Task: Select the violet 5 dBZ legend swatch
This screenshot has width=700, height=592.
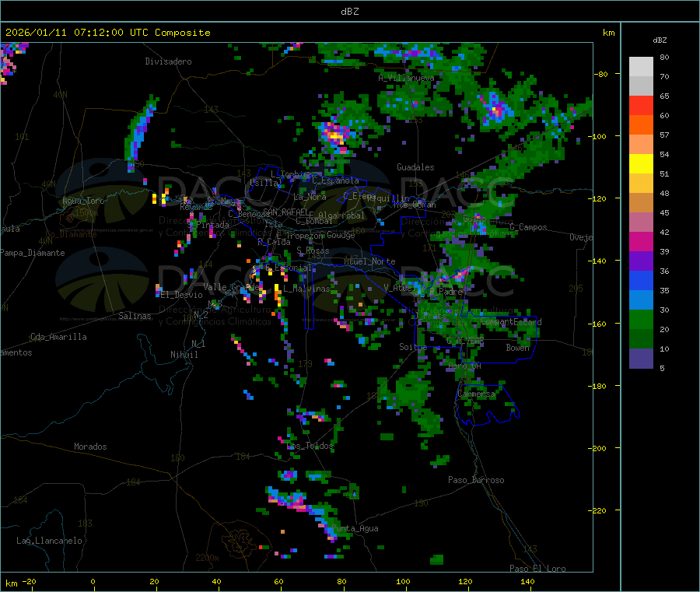Action: pos(641,359)
